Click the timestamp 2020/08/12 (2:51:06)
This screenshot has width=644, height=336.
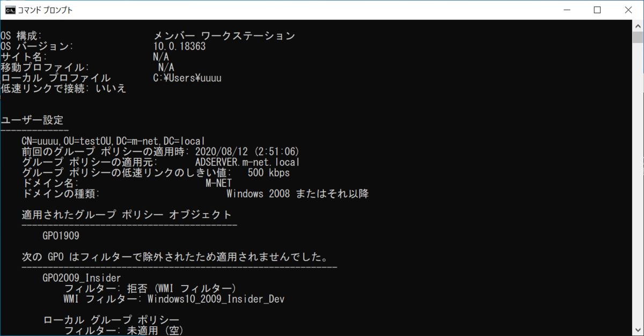click(247, 151)
